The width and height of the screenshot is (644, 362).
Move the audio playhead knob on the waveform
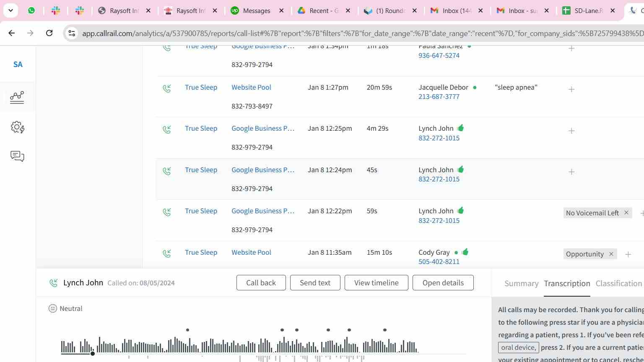click(x=93, y=354)
